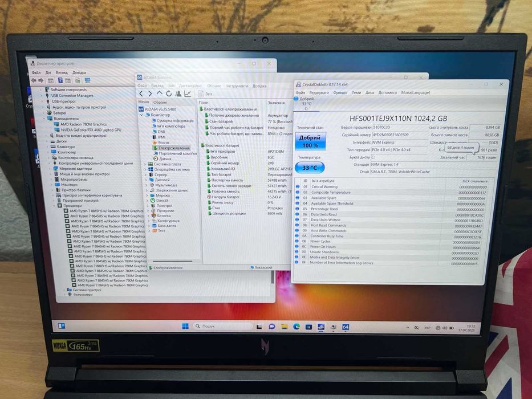Open Microsoft Edge from the taskbar
This screenshot has width=532, height=399.
coord(297,327)
